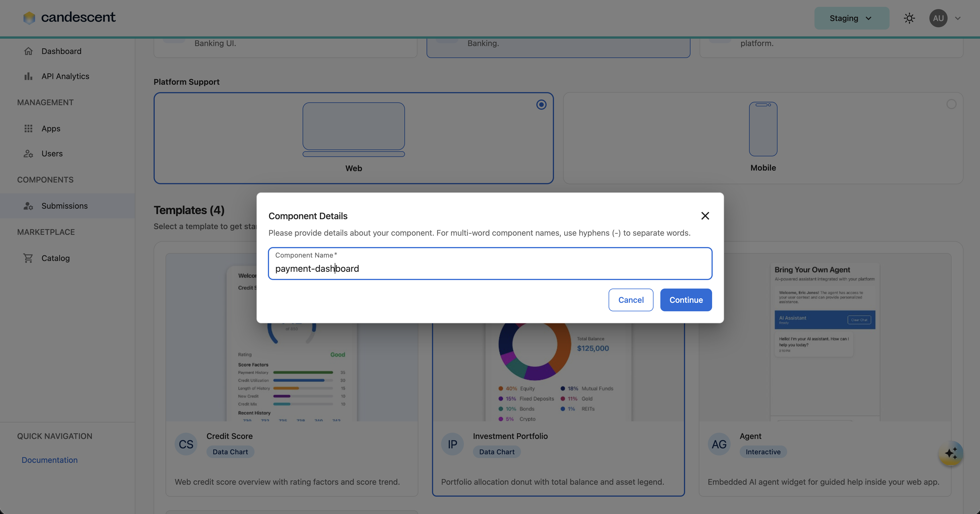Click the Credit Score description text
This screenshot has height=514, width=980.
(287, 482)
